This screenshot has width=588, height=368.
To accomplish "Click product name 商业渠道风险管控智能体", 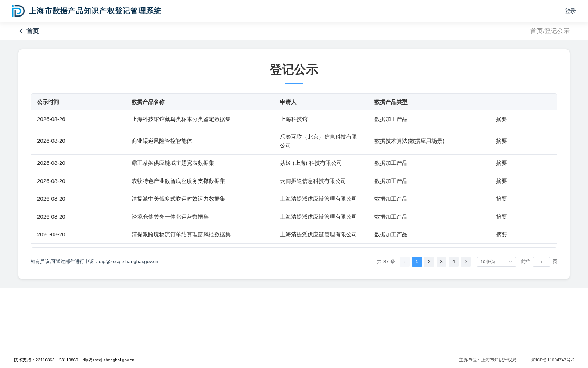I will (x=162, y=141).
